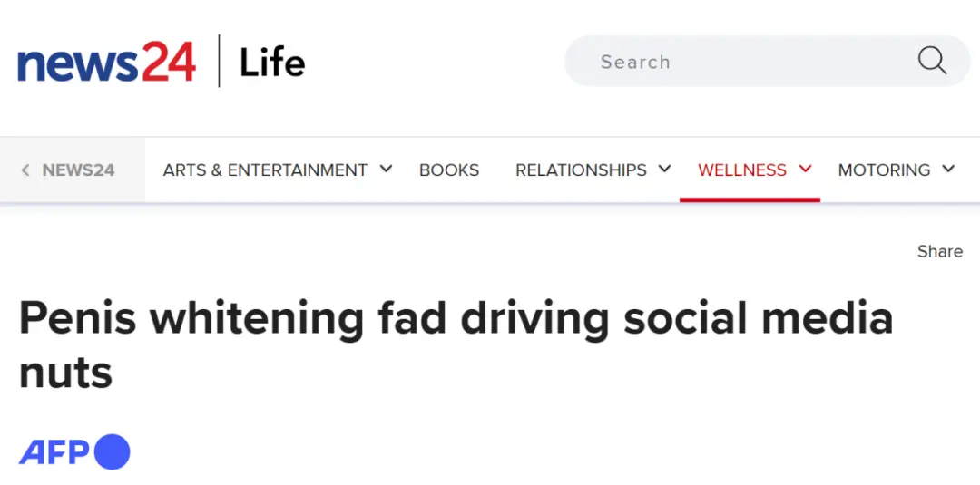Click the Share button
The image size is (980, 485).
point(940,252)
